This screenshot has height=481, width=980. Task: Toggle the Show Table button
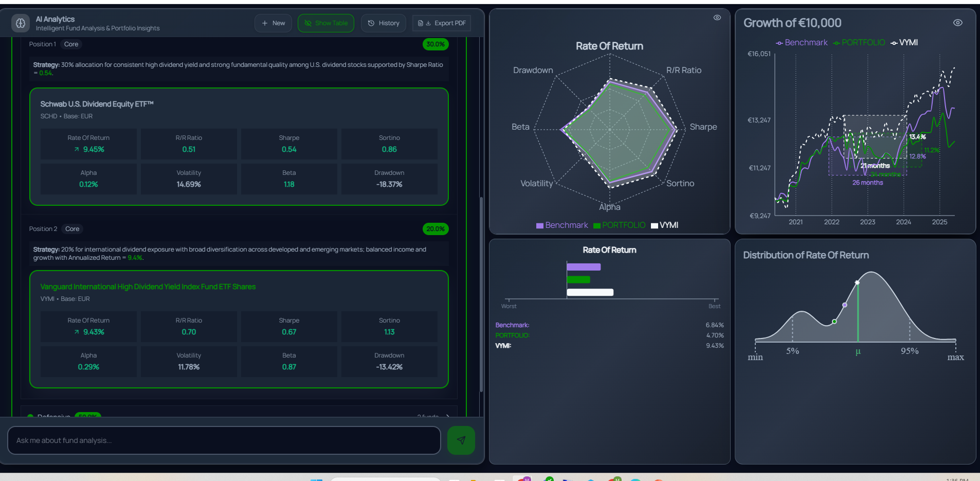pyautogui.click(x=326, y=23)
